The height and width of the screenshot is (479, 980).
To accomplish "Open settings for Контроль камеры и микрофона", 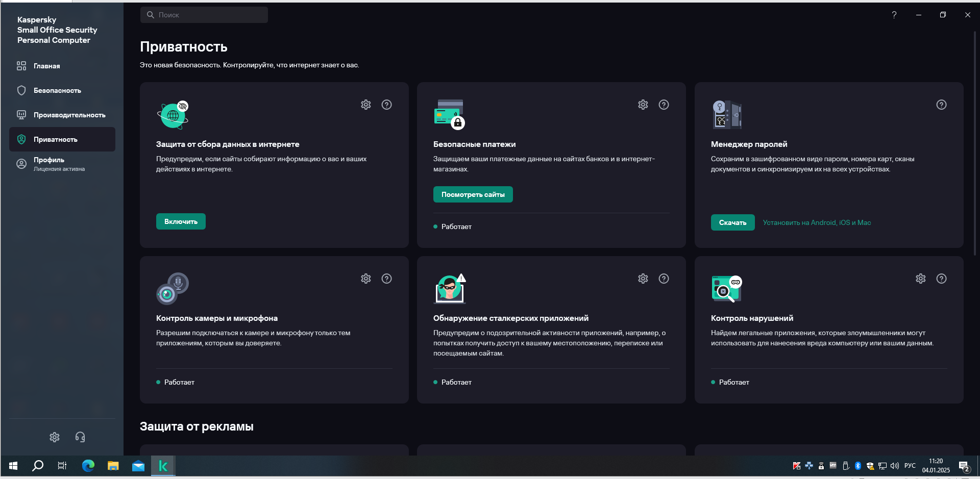I will coord(366,279).
